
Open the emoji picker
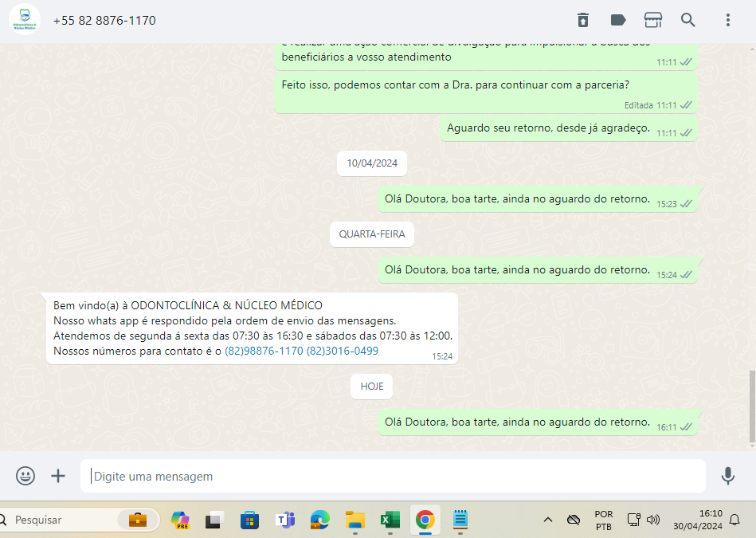coord(25,476)
